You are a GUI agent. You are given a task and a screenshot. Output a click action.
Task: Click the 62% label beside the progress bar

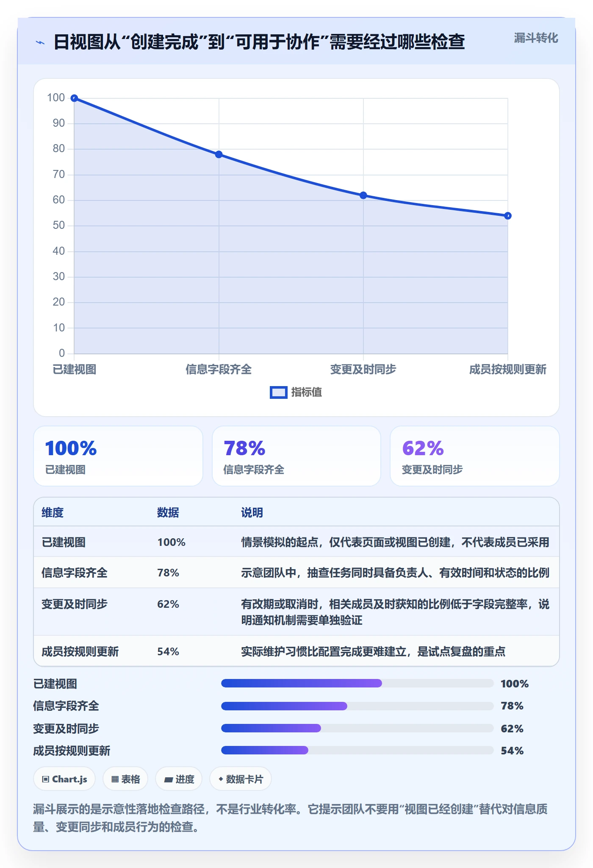(x=512, y=729)
